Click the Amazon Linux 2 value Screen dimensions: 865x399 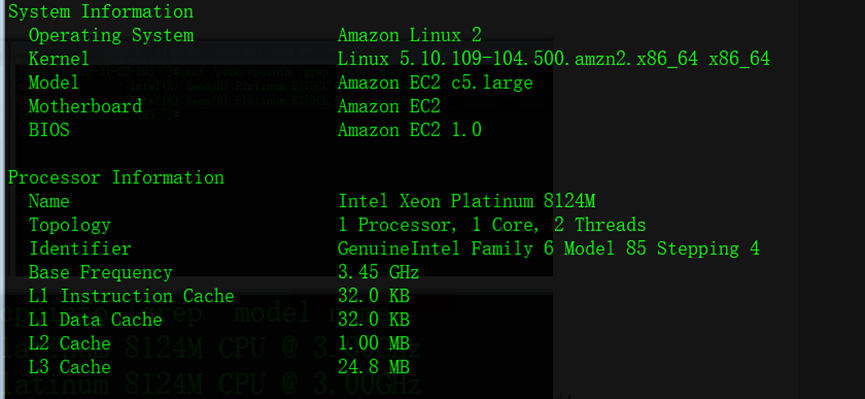410,35
